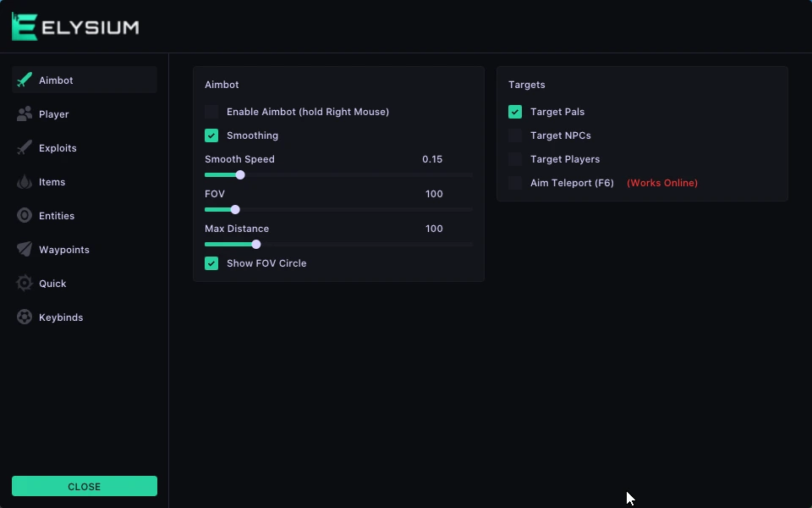Click the Aimbot sword icon in sidebar
812x508 pixels.
(x=25, y=80)
